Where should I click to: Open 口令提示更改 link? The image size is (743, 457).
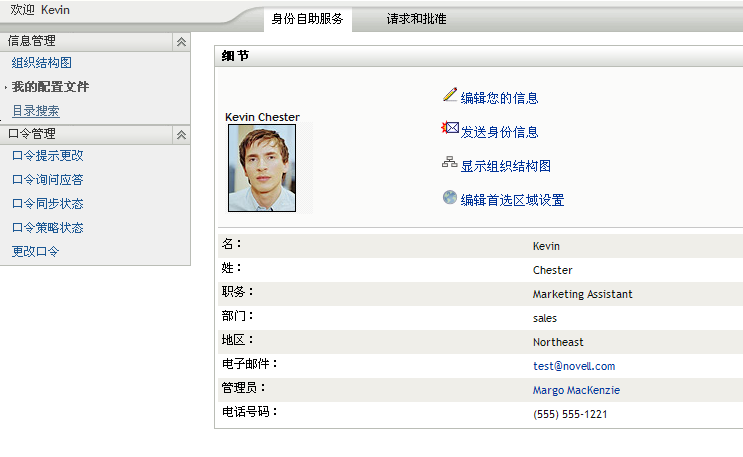coord(47,155)
